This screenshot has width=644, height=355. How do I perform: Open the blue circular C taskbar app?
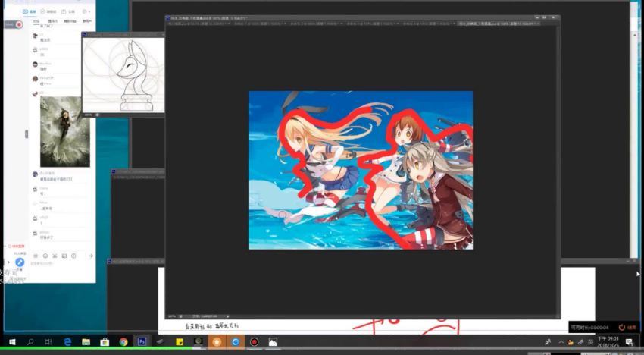[x=236, y=342]
